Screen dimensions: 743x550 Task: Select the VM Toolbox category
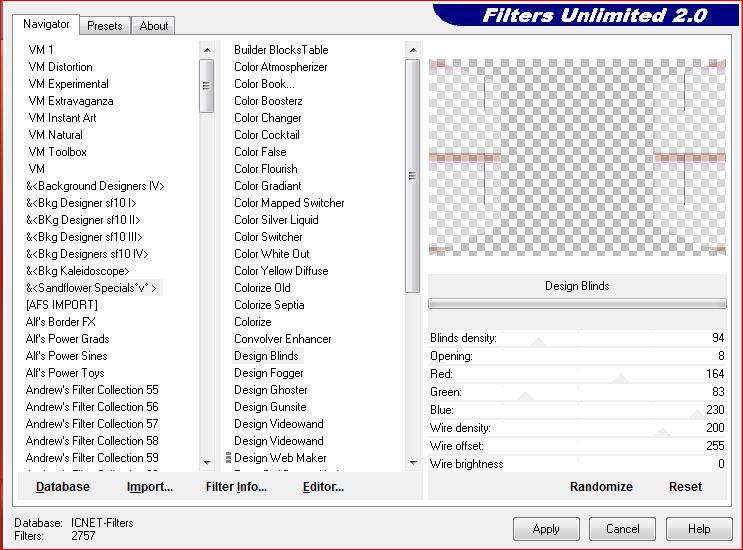57,152
